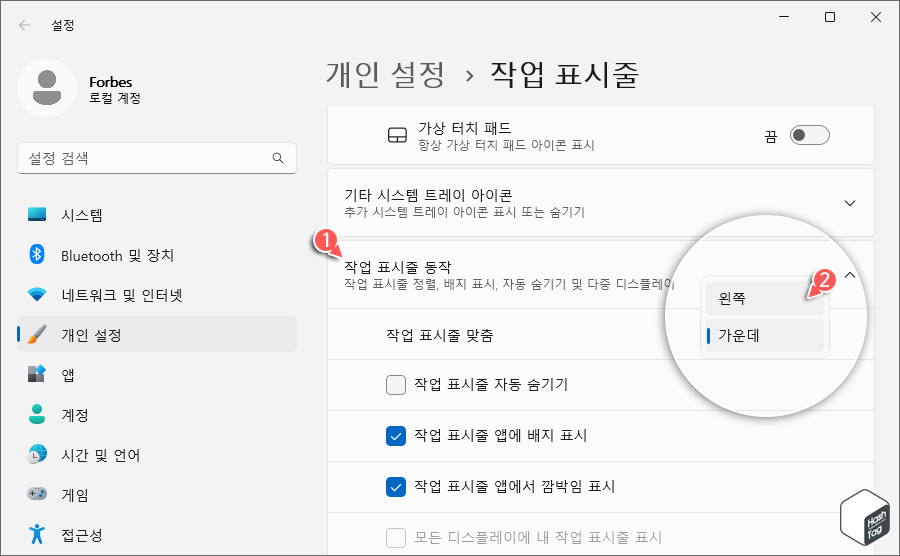Click the 설정 검색 search field
Screen dimensions: 900x556
157,158
